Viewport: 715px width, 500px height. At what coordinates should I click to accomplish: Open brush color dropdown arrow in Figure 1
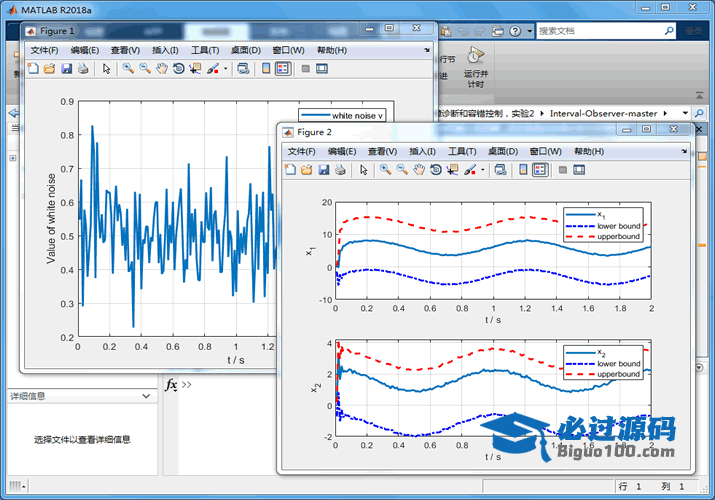(225, 69)
